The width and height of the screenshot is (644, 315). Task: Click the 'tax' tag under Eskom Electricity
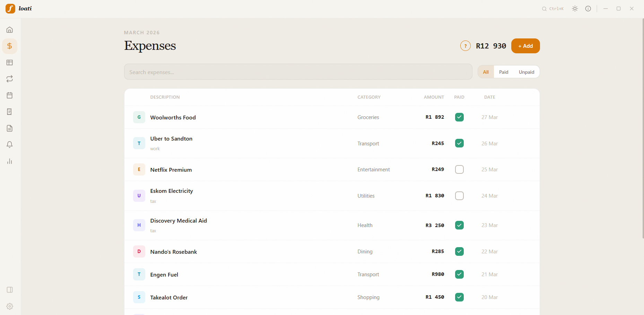point(153,201)
